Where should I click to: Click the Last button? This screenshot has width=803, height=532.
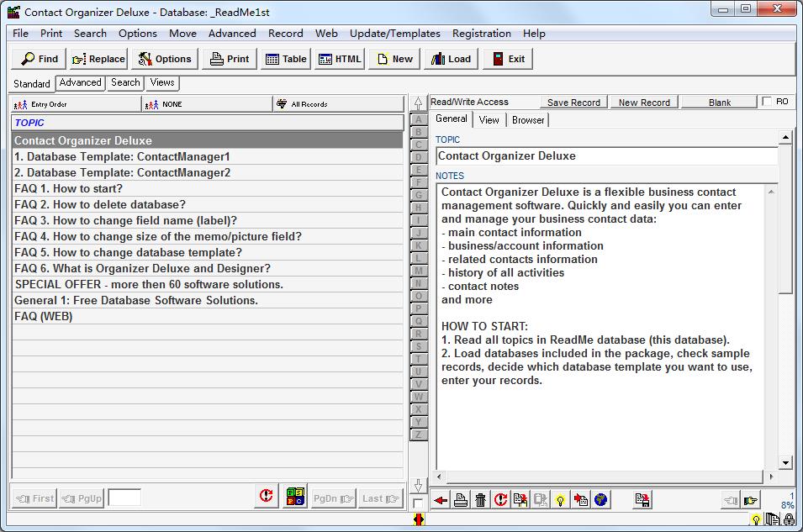(x=380, y=498)
